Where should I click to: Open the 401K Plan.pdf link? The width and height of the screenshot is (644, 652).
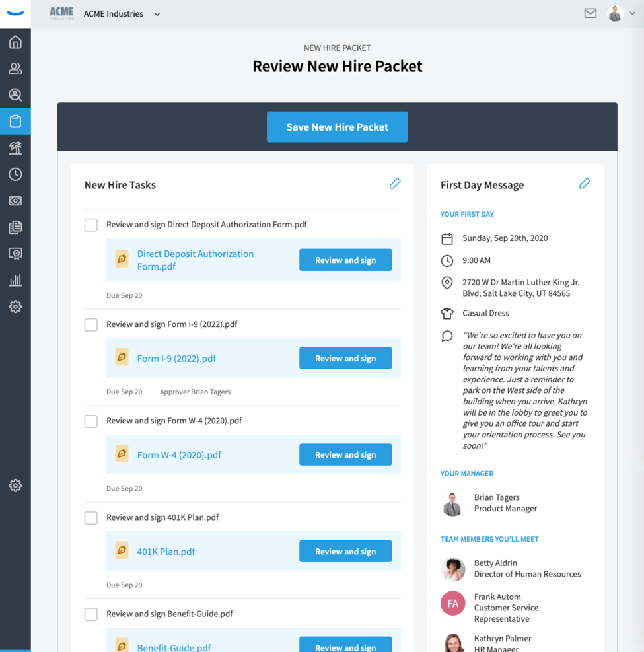click(166, 552)
